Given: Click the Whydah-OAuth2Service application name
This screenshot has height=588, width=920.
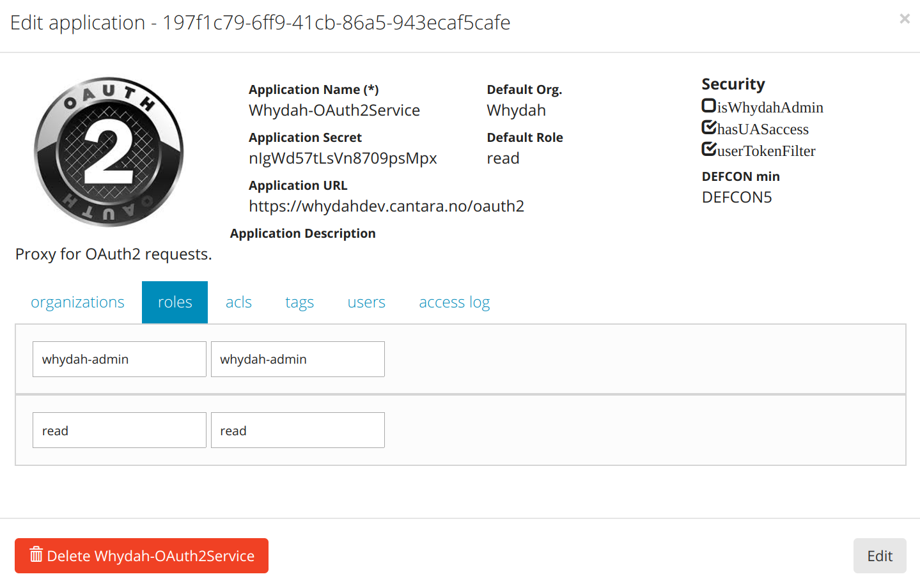Looking at the screenshot, I should point(334,110).
